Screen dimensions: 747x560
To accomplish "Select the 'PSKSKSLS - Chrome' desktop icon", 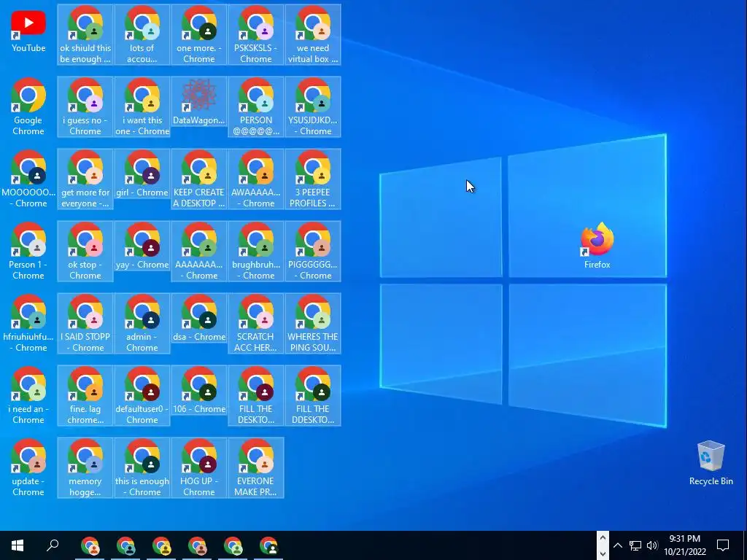I will 256,34.
